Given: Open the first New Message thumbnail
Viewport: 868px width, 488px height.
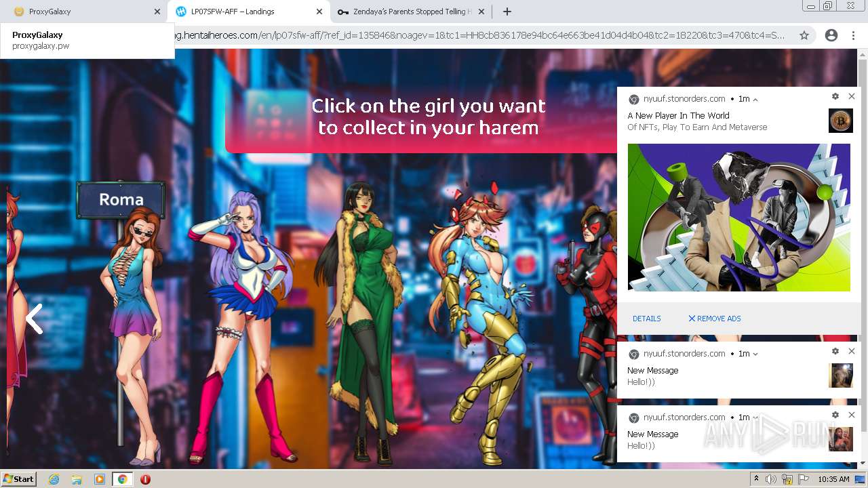Looking at the screenshot, I should pos(841,375).
